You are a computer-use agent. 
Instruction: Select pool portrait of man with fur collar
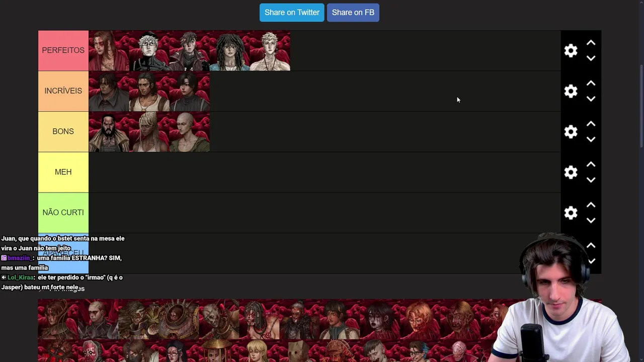tap(300, 319)
